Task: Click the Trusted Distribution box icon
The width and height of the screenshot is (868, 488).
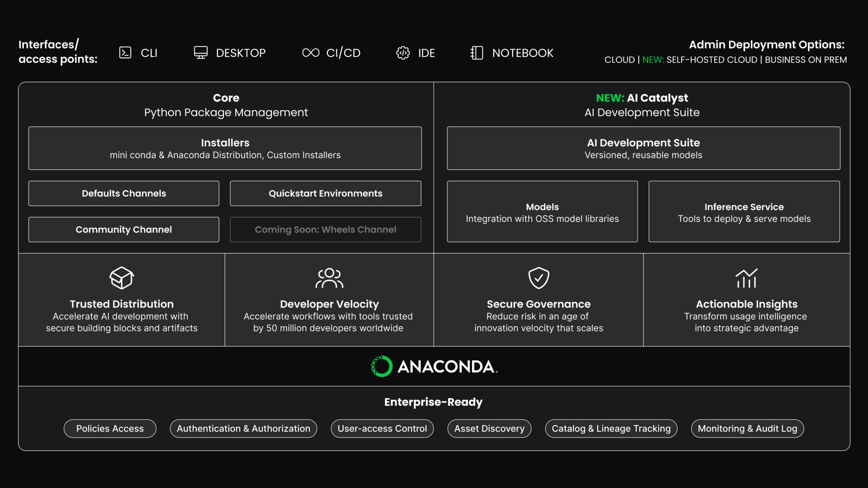Action: click(x=122, y=278)
